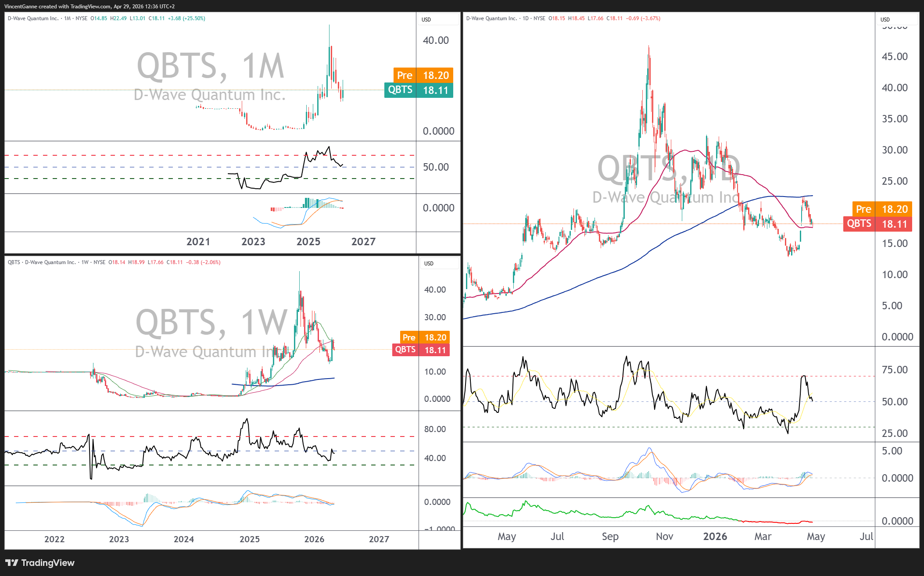Click the 2026 year label on weekly time axis
This screenshot has height=576, width=924.
[x=315, y=539]
